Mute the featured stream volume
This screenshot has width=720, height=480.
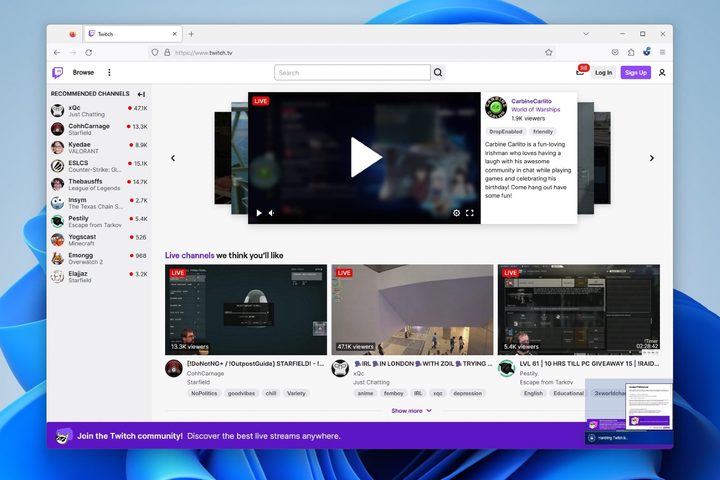272,213
